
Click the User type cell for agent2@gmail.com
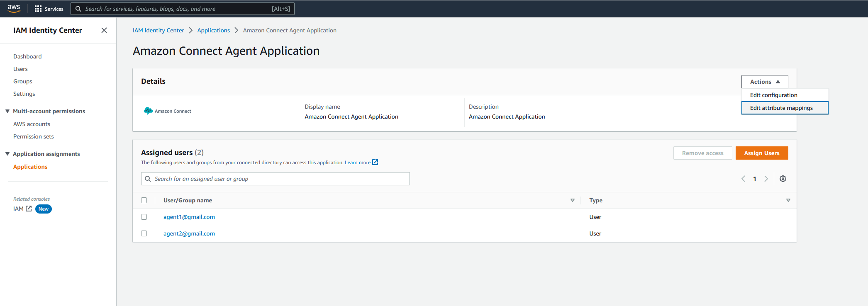point(595,233)
